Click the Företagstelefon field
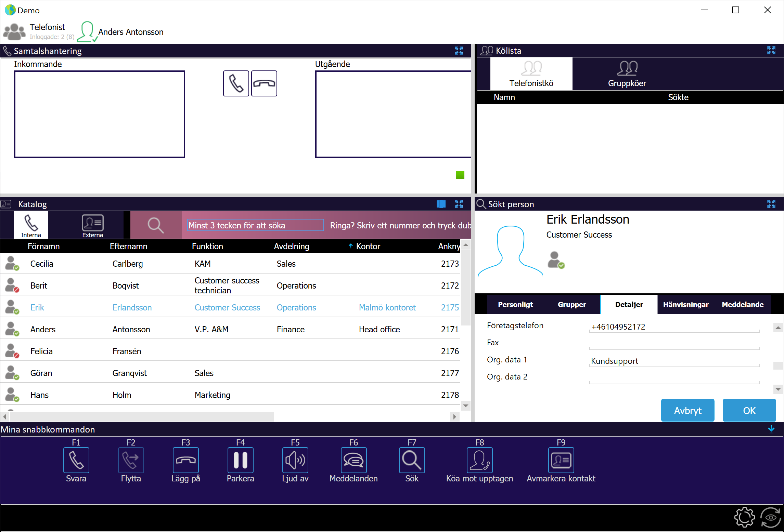The height and width of the screenshot is (532, 784). pos(674,327)
